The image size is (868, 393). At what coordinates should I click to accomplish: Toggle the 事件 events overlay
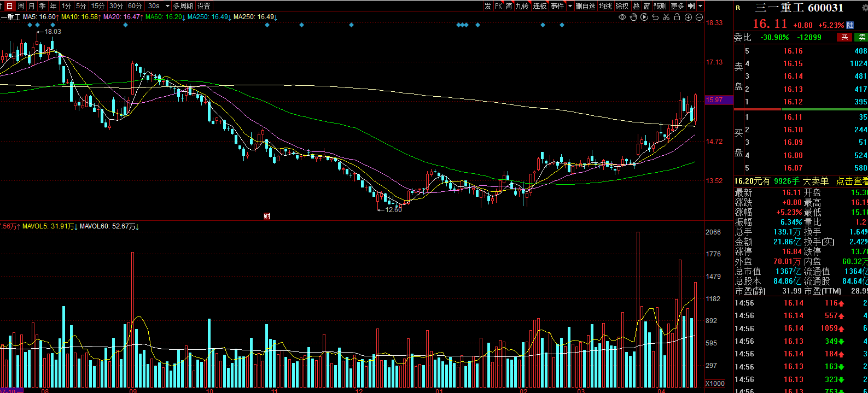tap(557, 6)
